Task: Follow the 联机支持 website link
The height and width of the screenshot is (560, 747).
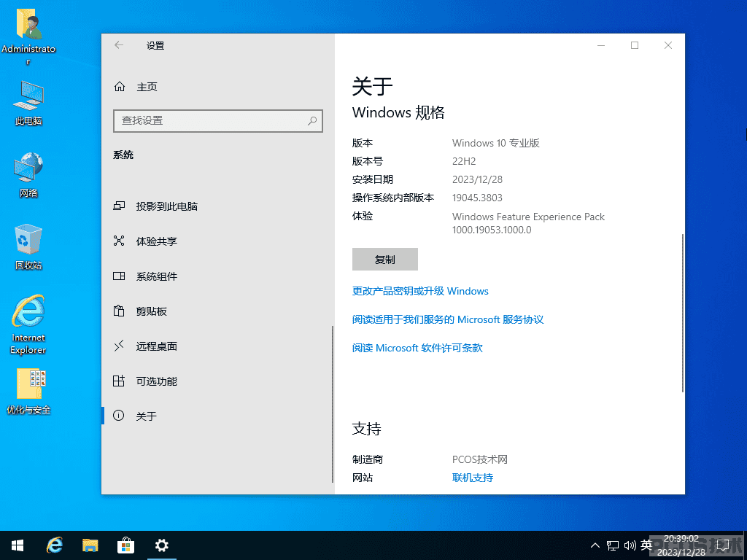Action: point(473,478)
